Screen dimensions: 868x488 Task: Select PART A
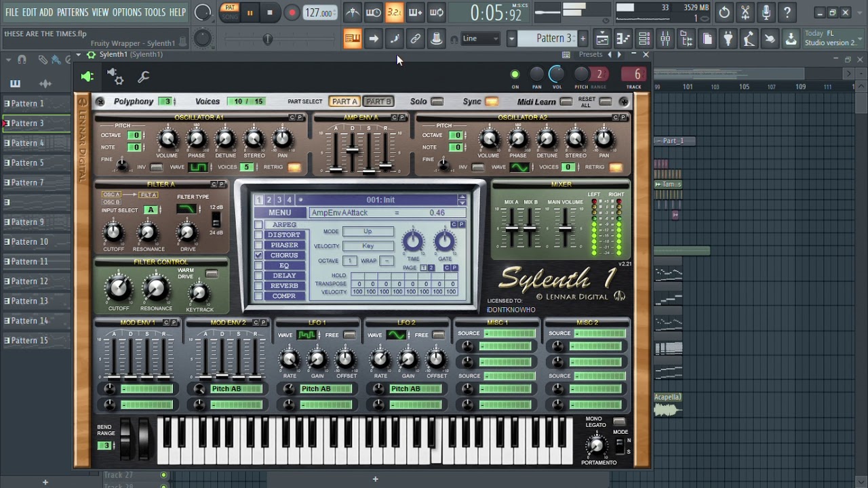coord(344,102)
